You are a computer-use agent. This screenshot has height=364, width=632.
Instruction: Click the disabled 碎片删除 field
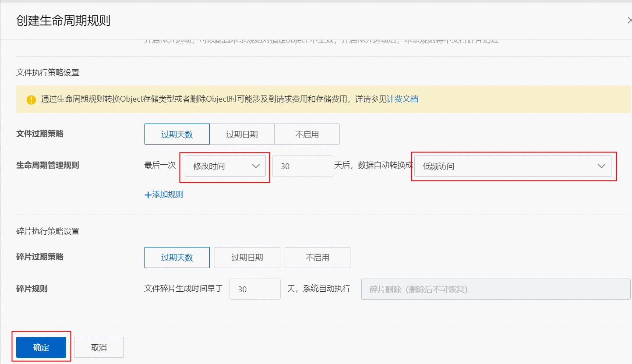coord(496,289)
